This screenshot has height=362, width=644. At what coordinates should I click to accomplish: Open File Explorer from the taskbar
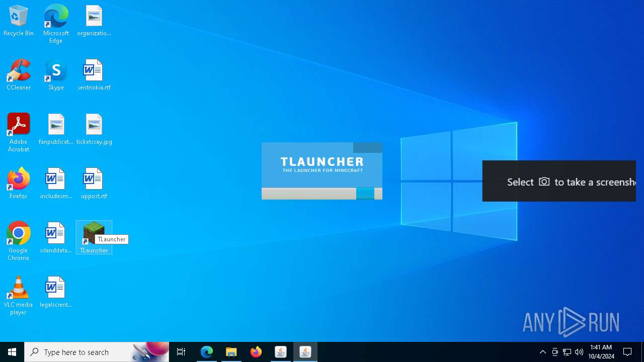pos(231,352)
